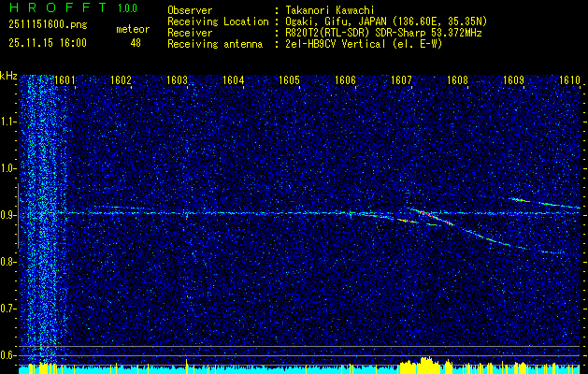The height and width of the screenshot is (374, 588).
Task: Click the 1601 time marker
Action: point(65,80)
